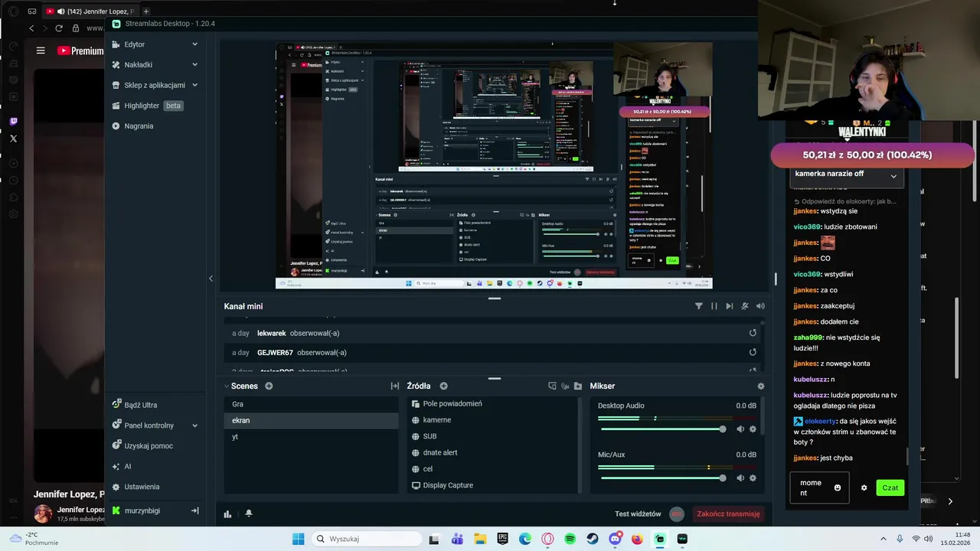Add a new source in Źródła

click(443, 386)
